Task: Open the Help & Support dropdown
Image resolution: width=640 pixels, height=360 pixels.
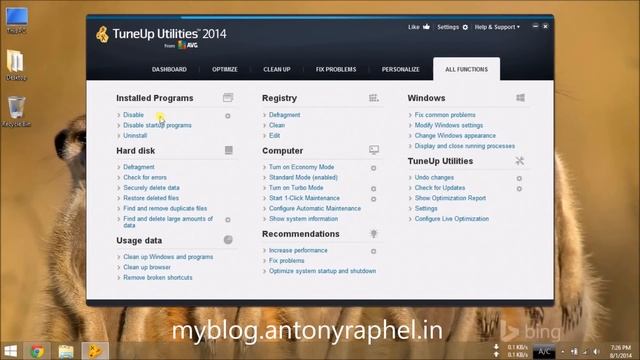Action: click(497, 27)
